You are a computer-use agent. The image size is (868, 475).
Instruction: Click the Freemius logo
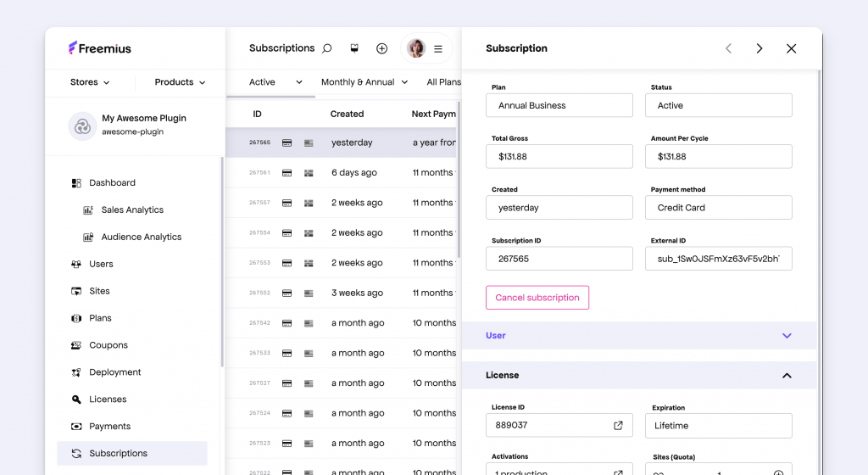pyautogui.click(x=100, y=48)
